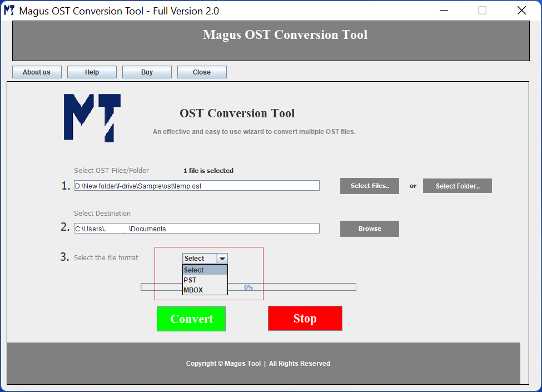Collapse the file format dropdown arrow
The image size is (542, 392).
[x=222, y=259]
